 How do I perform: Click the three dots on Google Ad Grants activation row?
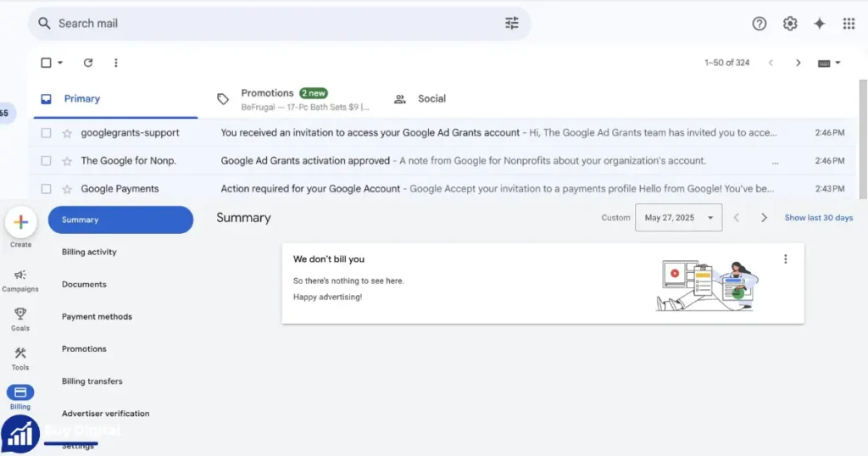tap(775, 163)
